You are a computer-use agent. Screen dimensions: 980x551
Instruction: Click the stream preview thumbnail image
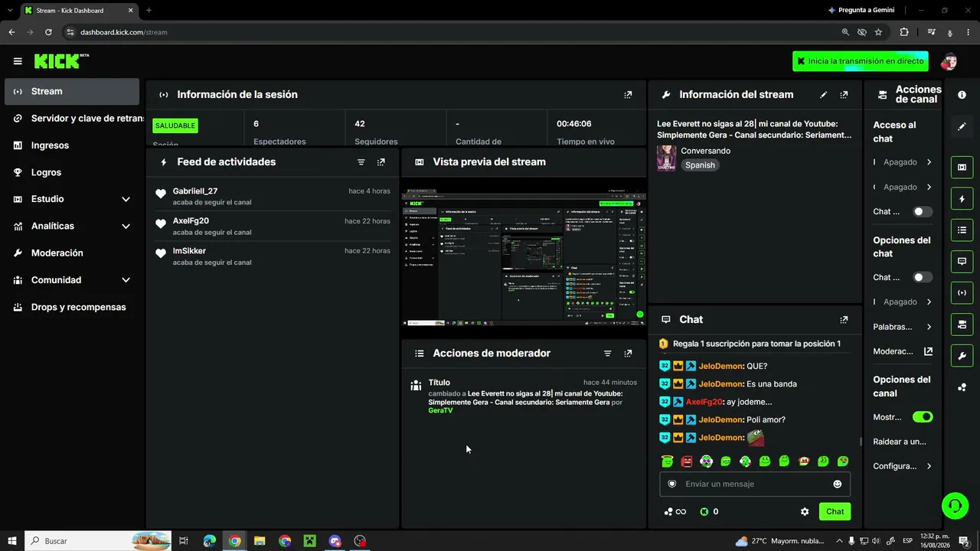[524, 257]
